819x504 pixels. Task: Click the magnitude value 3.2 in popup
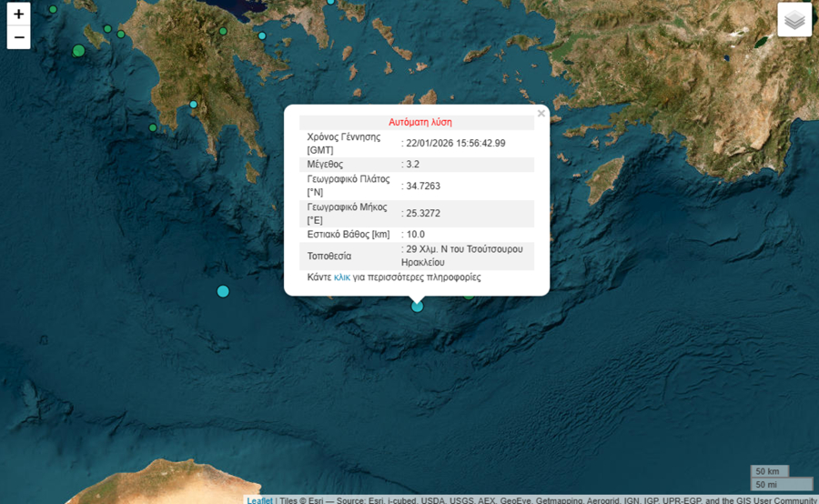click(411, 165)
